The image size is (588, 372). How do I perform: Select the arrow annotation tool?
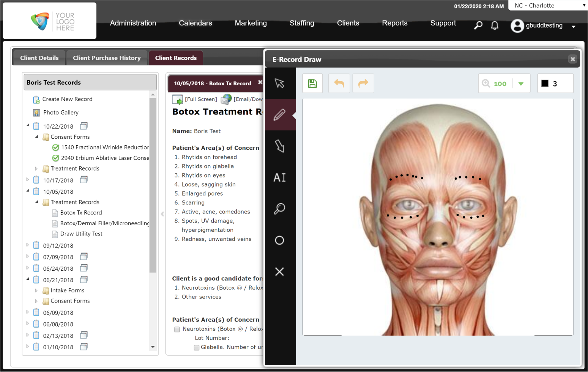coord(280,146)
